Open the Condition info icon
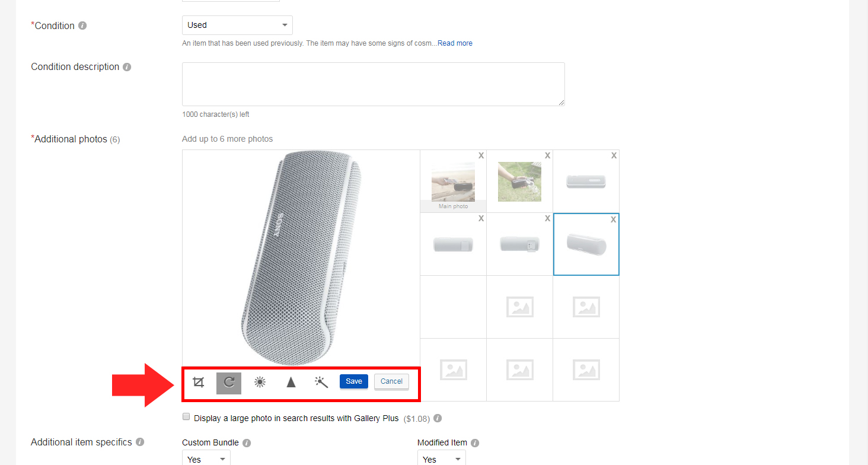This screenshot has height=465, width=868. (x=82, y=26)
